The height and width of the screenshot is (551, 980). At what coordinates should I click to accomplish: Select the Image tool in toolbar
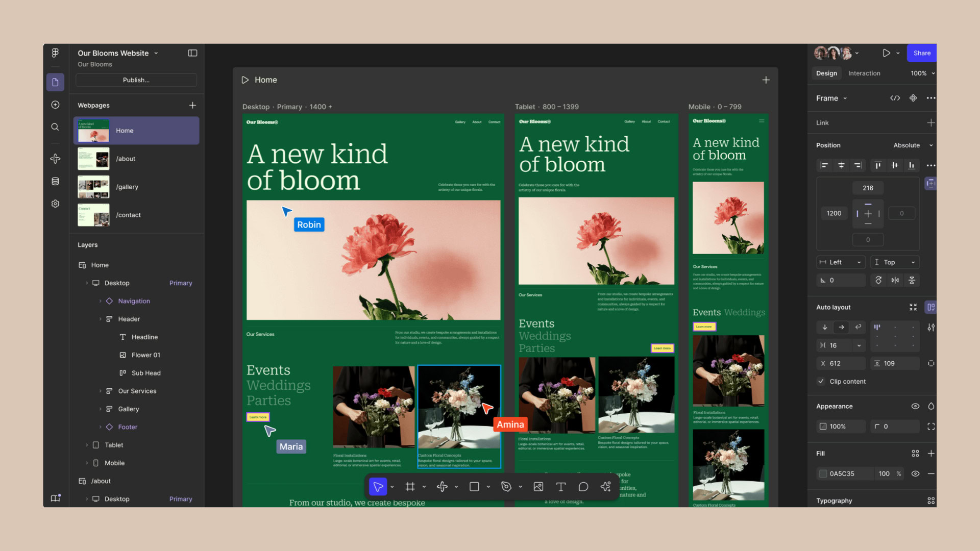[538, 487]
